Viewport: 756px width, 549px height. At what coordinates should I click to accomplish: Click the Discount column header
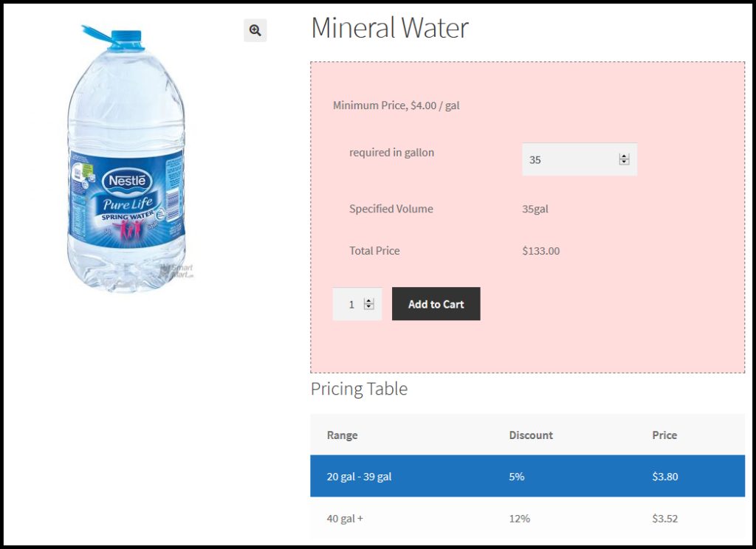click(x=531, y=435)
